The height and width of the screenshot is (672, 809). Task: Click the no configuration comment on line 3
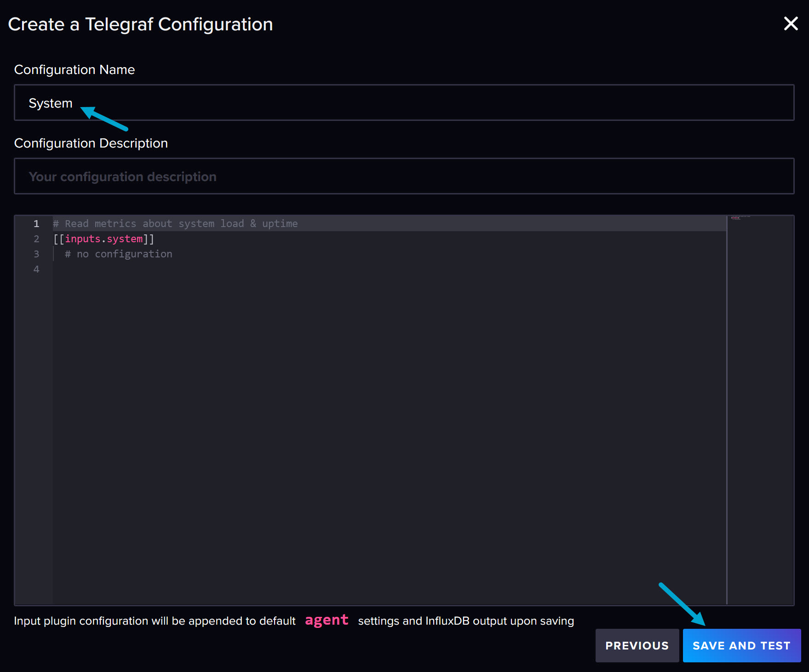pyautogui.click(x=118, y=254)
